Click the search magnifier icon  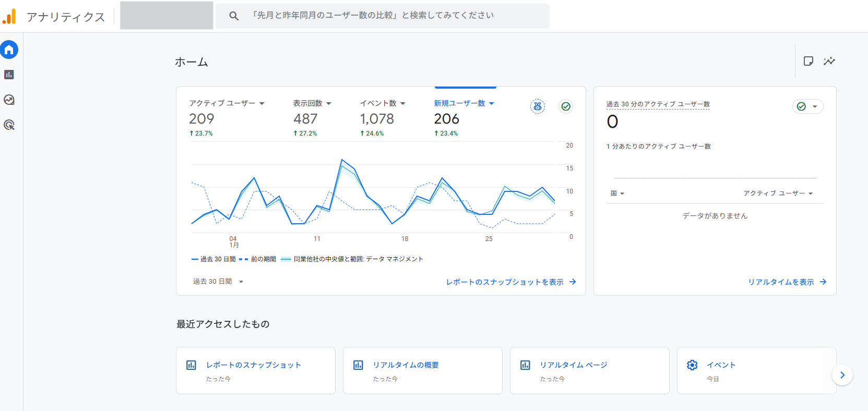[234, 16]
